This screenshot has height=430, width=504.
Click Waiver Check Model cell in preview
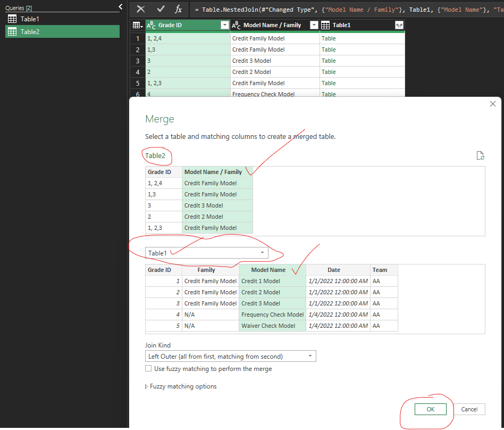point(272,326)
